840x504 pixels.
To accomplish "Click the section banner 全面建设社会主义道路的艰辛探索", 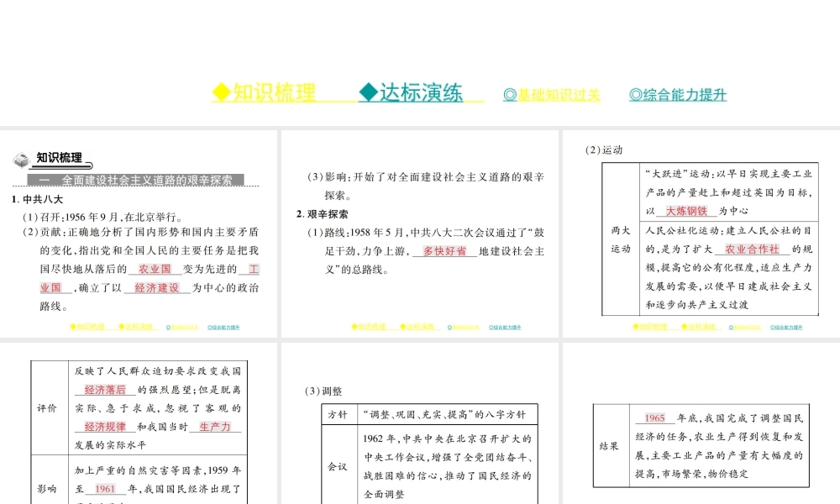I will coord(135,180).
